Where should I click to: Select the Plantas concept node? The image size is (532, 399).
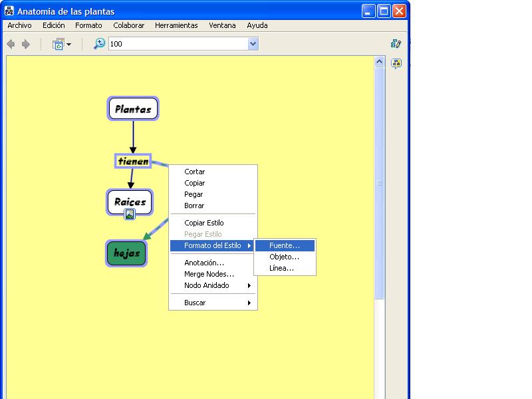coord(133,109)
